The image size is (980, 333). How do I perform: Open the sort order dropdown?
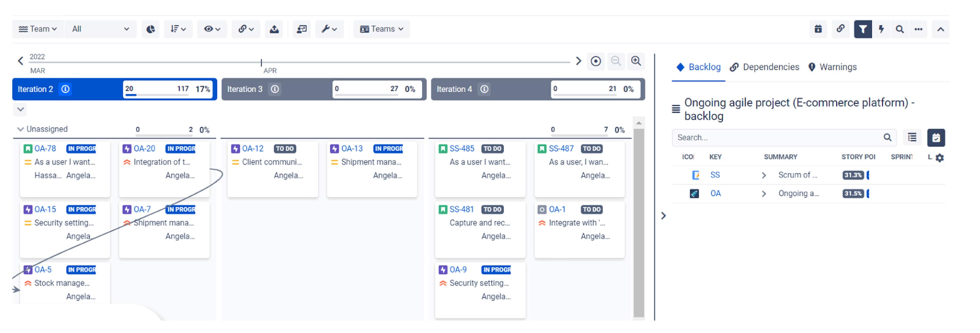click(x=178, y=29)
